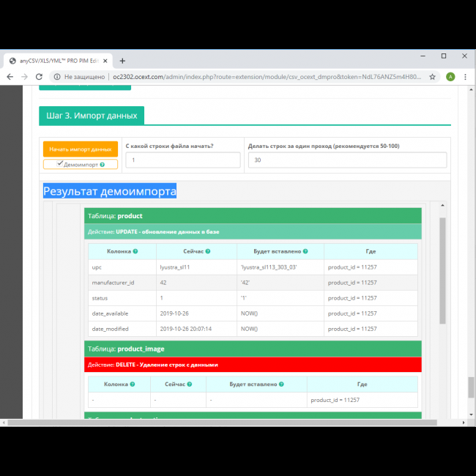Close the anyCSV PRO PIM tab

105,60
